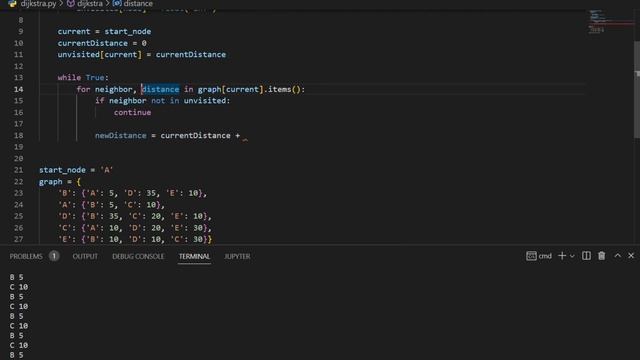
Task: Split the terminal pane
Action: tap(586, 256)
